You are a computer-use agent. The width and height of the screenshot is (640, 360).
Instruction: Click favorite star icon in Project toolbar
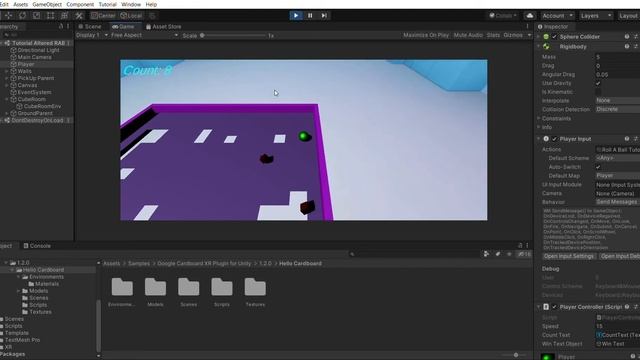click(509, 254)
